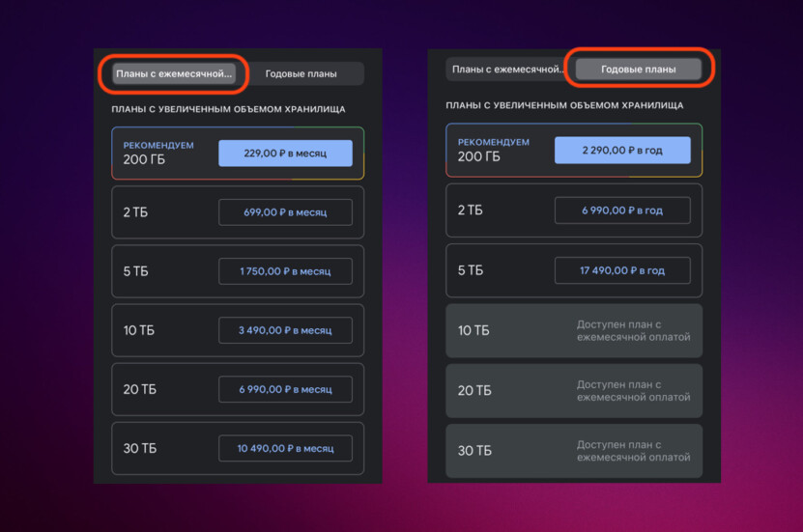This screenshot has height=532, width=803.
Task: Click disabled 10 ТБ card in yearly panel
Action: click(x=574, y=330)
